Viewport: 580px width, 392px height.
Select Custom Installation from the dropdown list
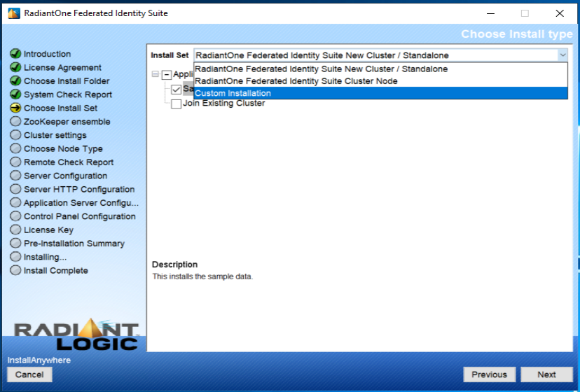[380, 93]
